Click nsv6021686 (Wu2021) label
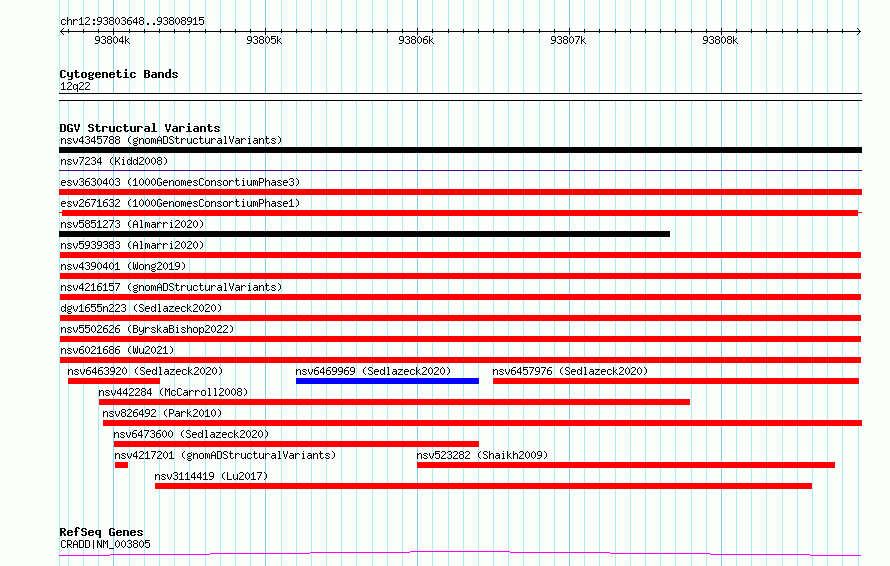 point(117,350)
